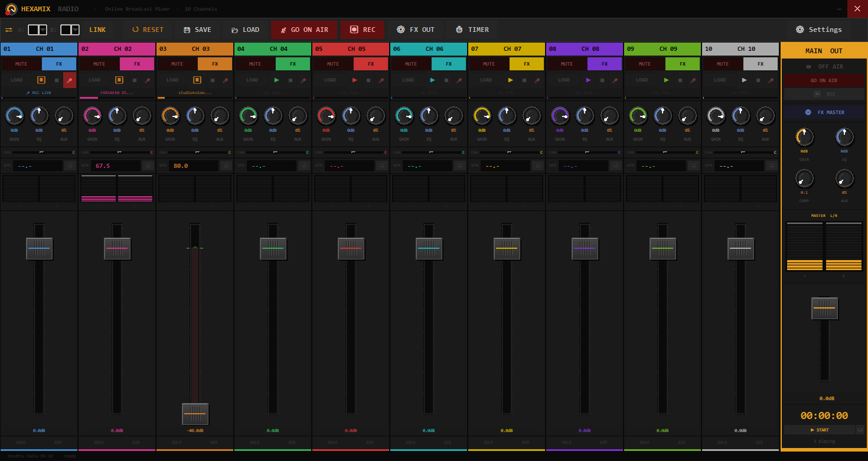Toggle FX on CH 02

coord(137,64)
